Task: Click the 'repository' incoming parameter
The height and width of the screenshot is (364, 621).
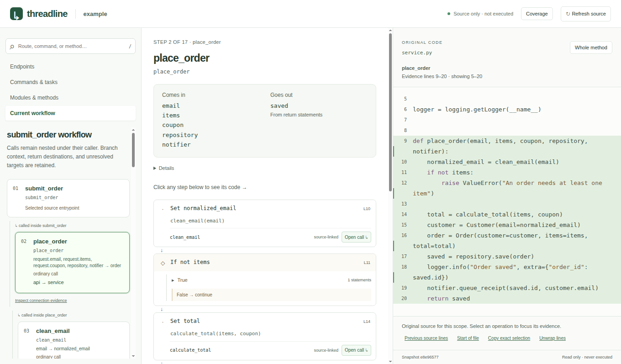Action: [x=180, y=135]
